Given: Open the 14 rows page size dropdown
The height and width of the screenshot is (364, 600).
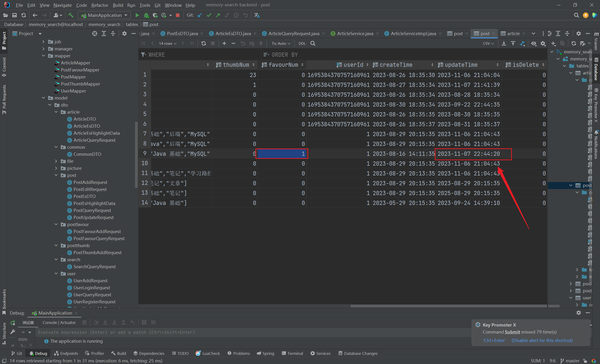Looking at the screenshot, I should (168, 44).
